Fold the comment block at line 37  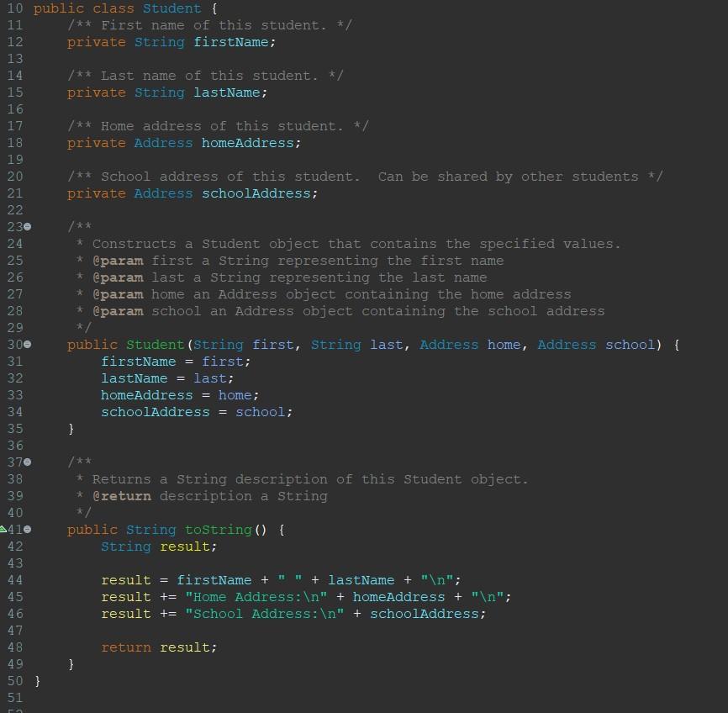tap(26, 462)
